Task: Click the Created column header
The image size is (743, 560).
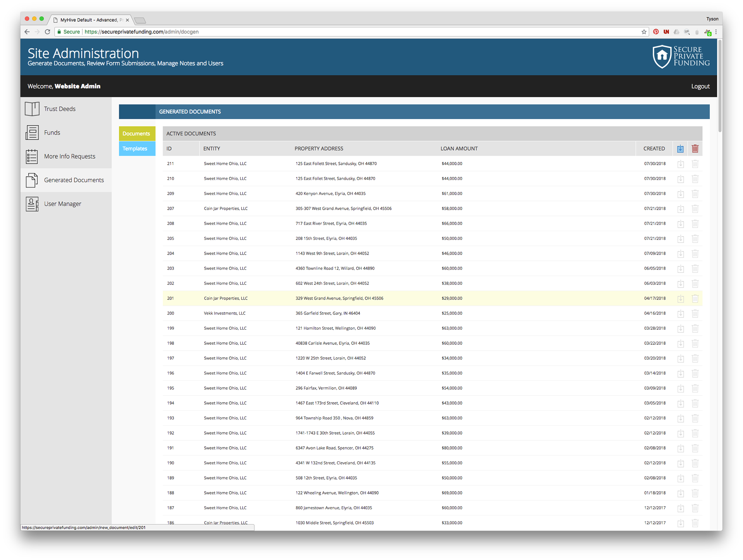Action: pyautogui.click(x=654, y=149)
